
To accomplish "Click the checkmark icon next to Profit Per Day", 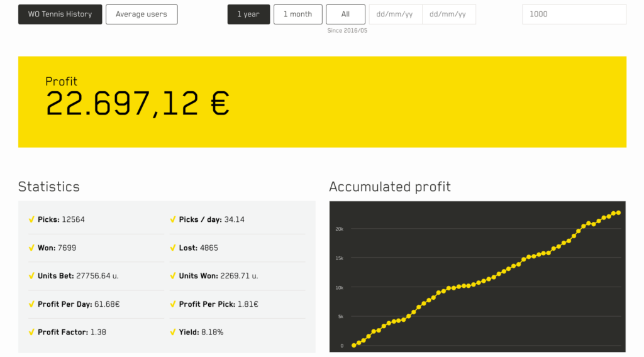I will click(x=31, y=304).
